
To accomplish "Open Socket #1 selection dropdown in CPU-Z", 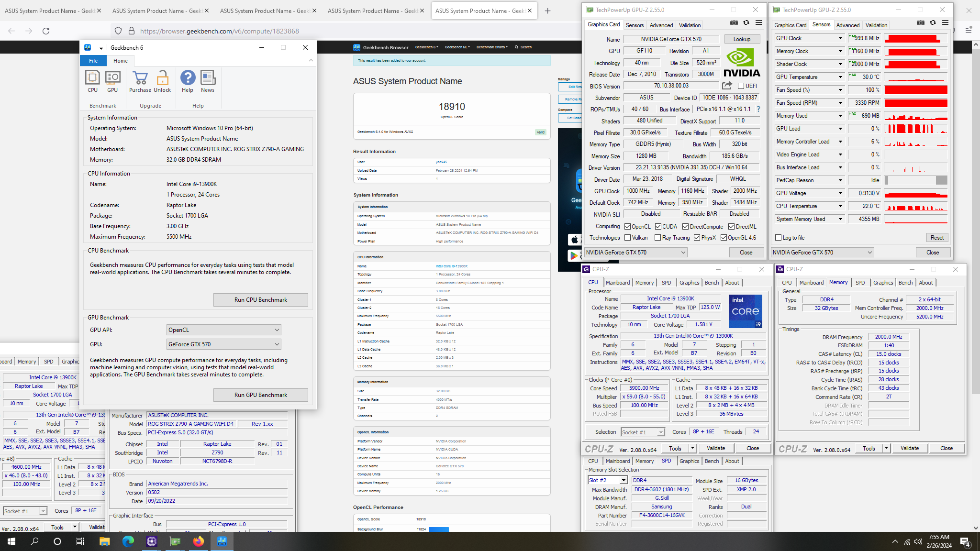I will (643, 432).
